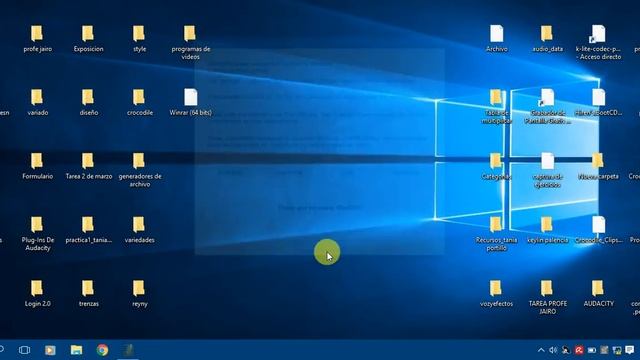
Task: Click the 'diseño' desktop folder
Action: coord(88,98)
